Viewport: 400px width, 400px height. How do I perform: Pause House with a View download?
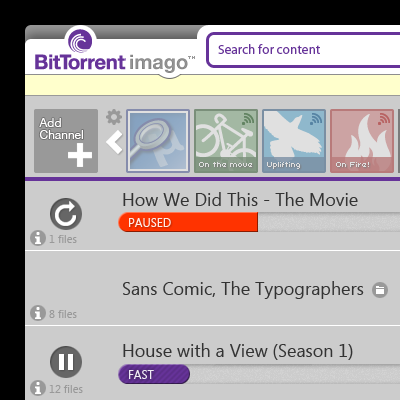(x=66, y=362)
